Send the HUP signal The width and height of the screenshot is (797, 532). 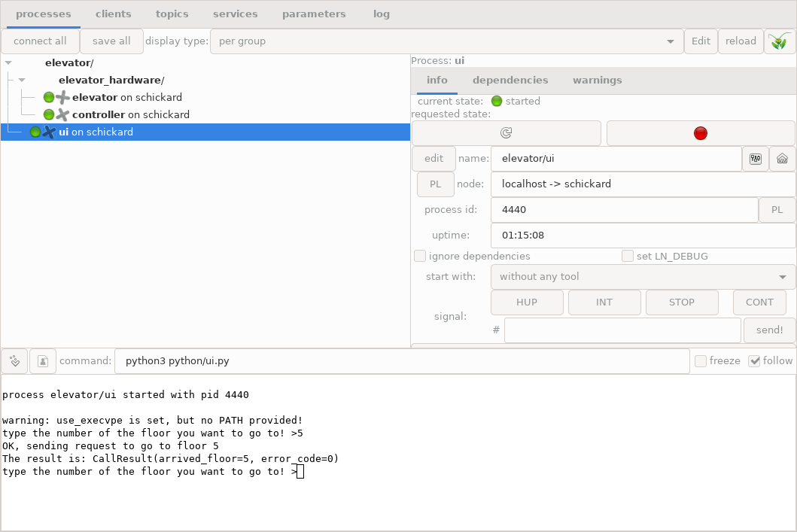tap(527, 302)
